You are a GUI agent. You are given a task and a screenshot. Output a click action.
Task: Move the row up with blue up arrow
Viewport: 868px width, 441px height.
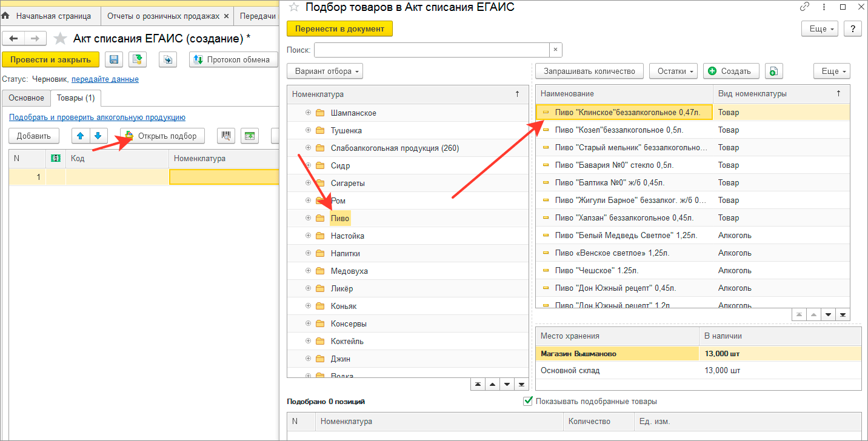[80, 136]
